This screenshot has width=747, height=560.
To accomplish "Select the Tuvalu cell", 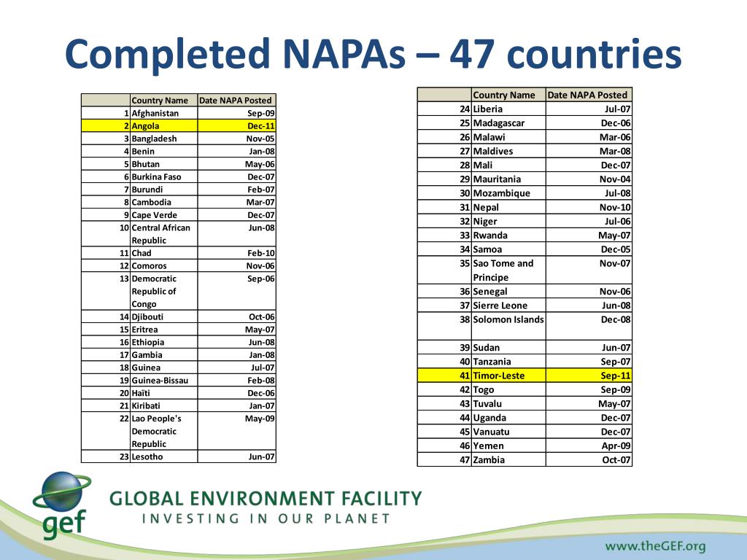I will tap(508, 404).
